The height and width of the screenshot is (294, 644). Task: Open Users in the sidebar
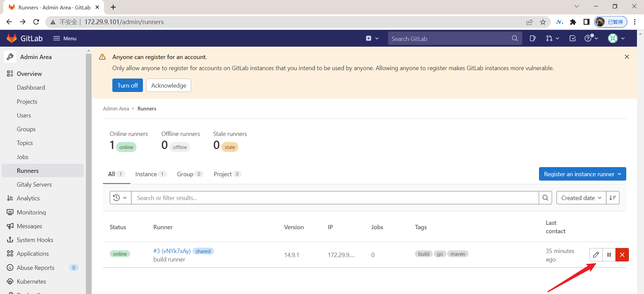coord(24,115)
